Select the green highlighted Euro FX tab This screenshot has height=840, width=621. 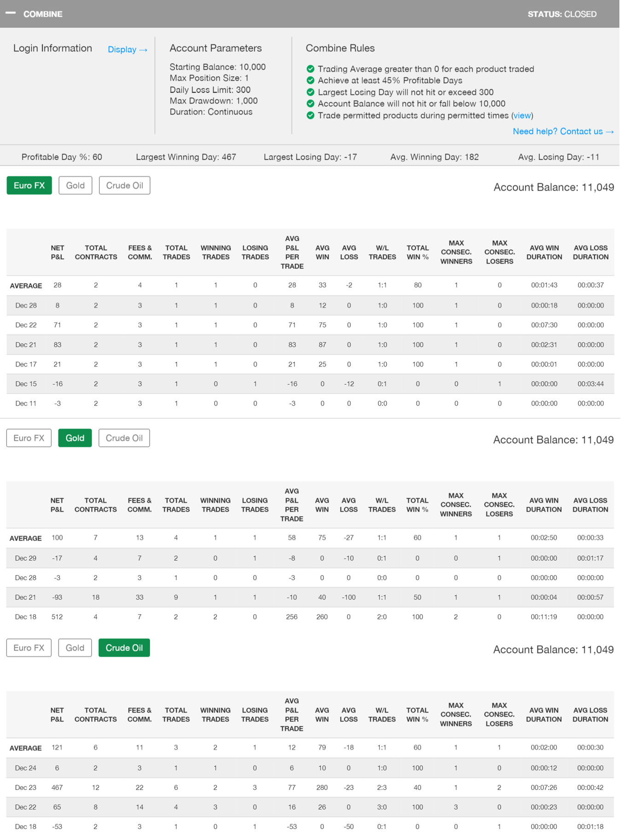[x=29, y=185]
